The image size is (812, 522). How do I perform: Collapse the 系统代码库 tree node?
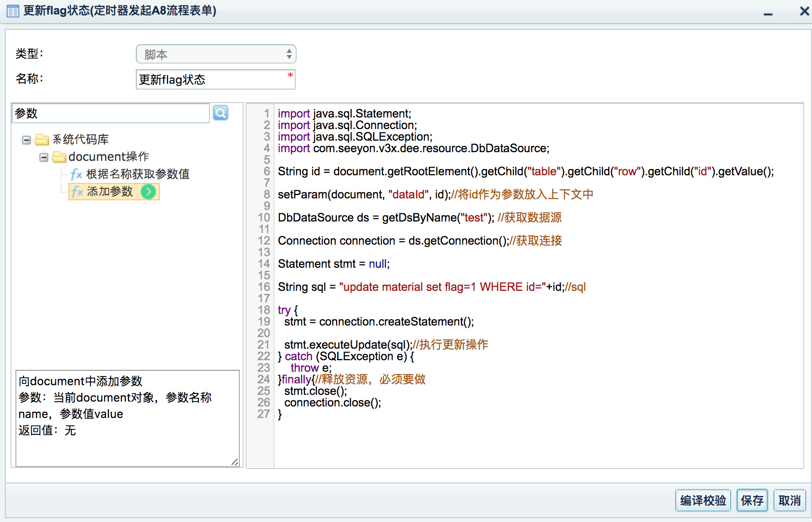click(x=26, y=140)
